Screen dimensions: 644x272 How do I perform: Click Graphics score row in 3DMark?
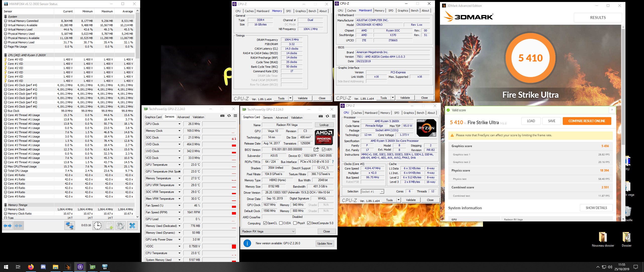coord(530,146)
